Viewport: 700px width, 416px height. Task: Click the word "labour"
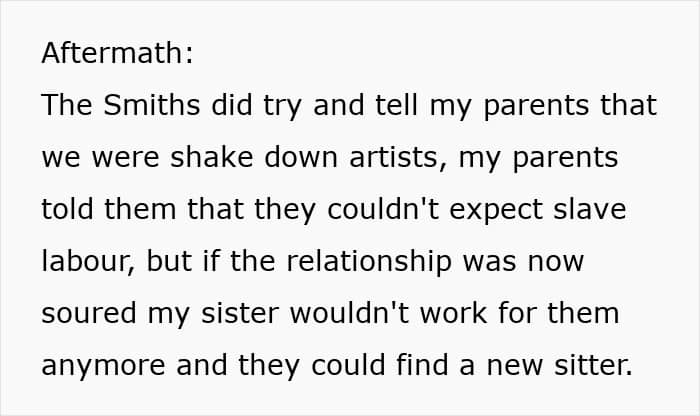[x=88, y=262]
